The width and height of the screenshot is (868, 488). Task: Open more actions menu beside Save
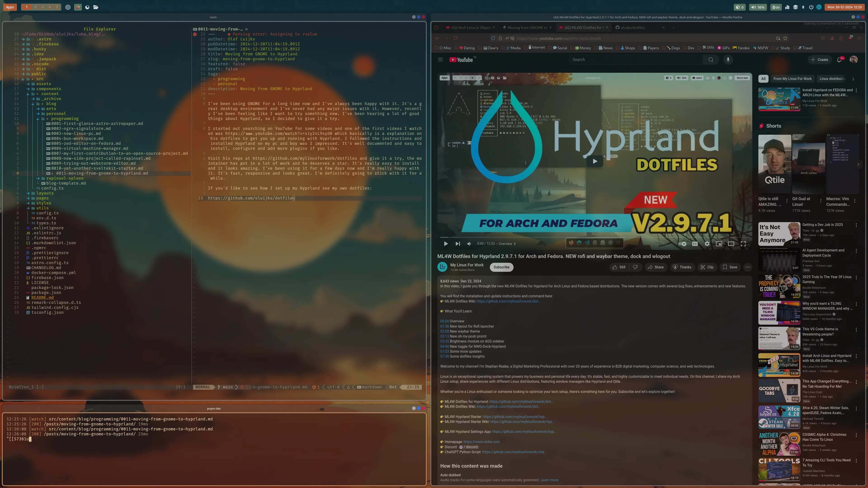pyautogui.click(x=748, y=267)
